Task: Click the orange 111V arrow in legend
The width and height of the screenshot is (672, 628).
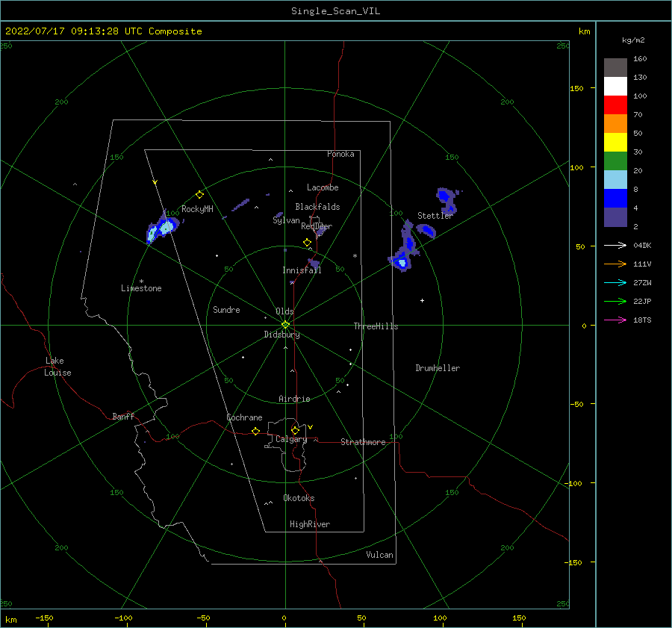Action: [615, 264]
